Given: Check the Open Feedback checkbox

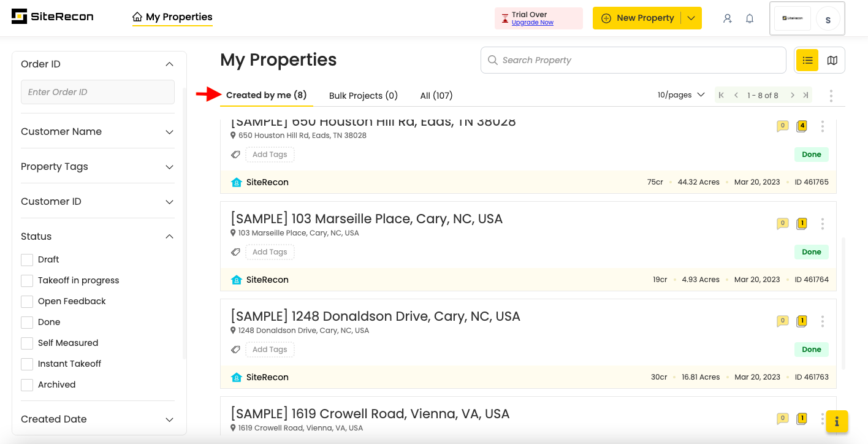Looking at the screenshot, I should [x=27, y=302].
